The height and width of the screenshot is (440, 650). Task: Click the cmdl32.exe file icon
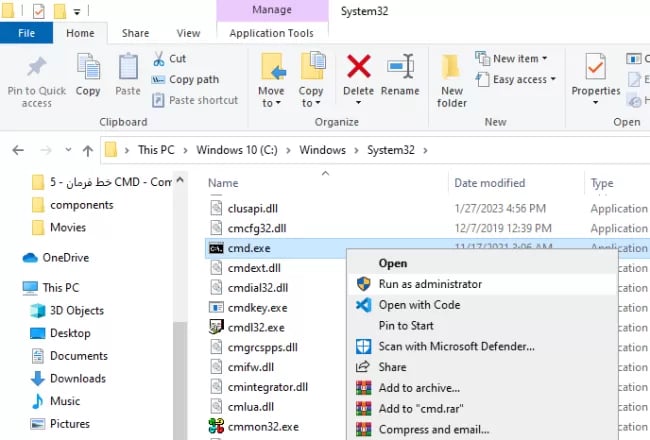click(216, 327)
